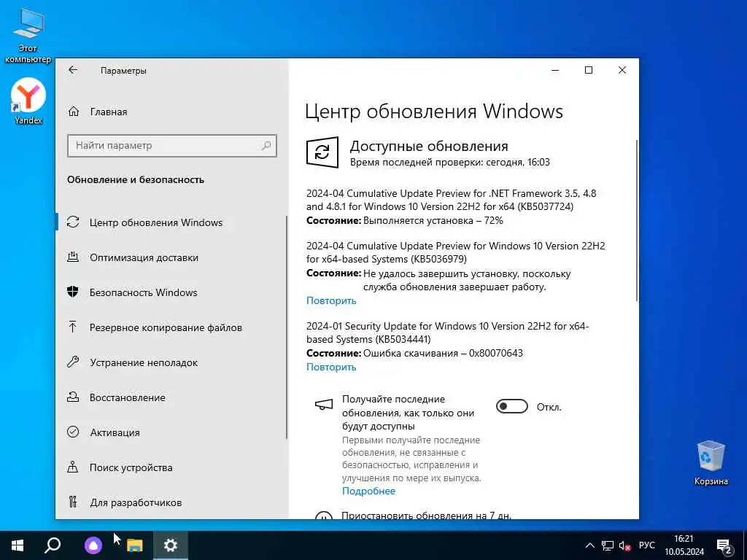Launch the Alice assistant taskbar icon
The height and width of the screenshot is (560, 747).
(x=93, y=545)
